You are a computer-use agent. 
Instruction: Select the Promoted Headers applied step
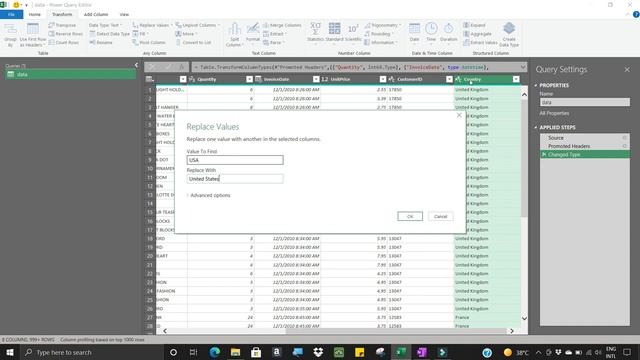click(x=584, y=146)
